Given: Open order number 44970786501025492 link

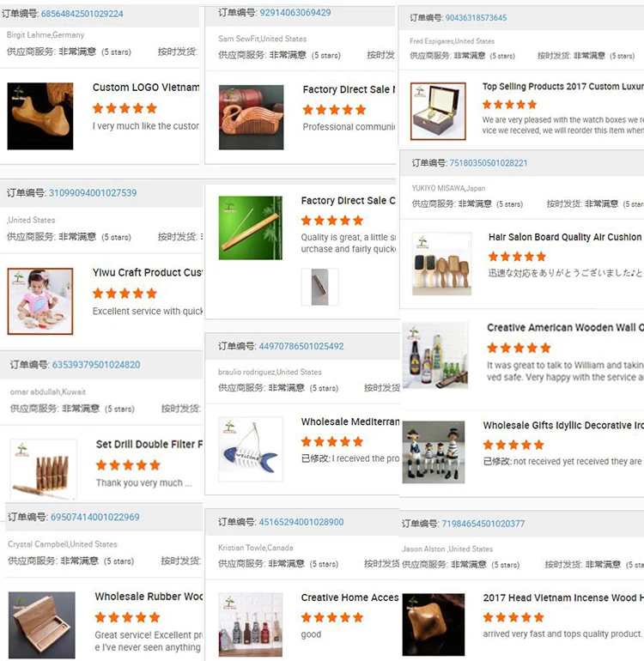Looking at the screenshot, I should [301, 346].
